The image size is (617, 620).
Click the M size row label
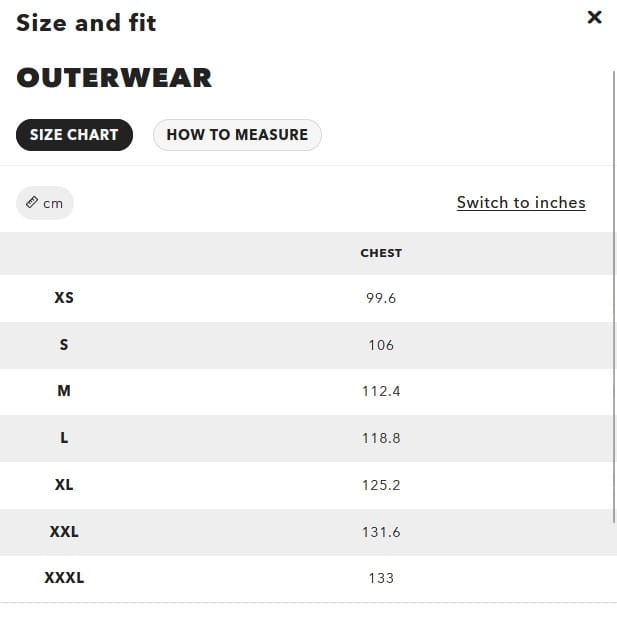pyautogui.click(x=64, y=391)
